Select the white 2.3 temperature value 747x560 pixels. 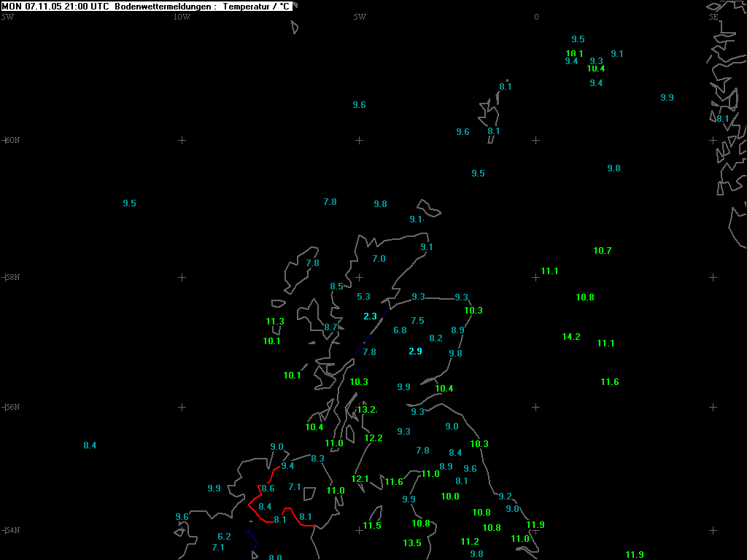point(370,316)
